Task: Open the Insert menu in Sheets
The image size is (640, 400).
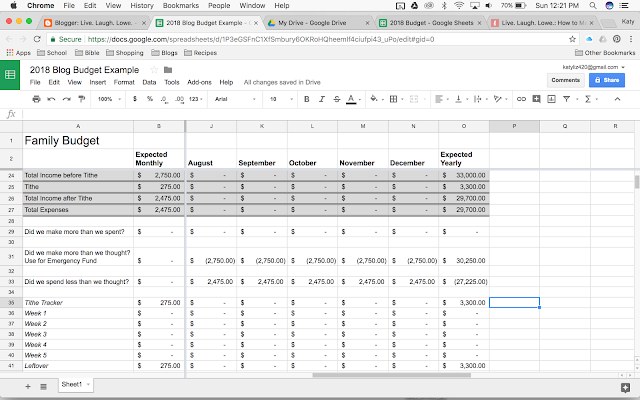Action: coord(98,82)
